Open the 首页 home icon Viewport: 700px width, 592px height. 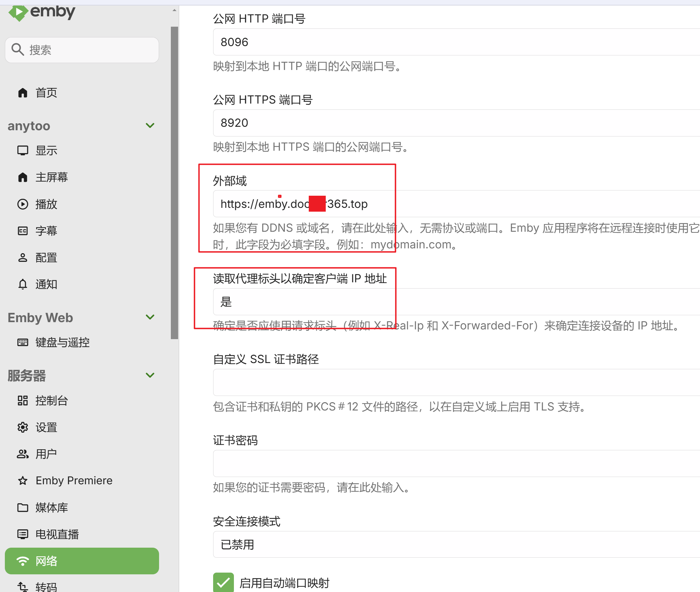point(23,92)
